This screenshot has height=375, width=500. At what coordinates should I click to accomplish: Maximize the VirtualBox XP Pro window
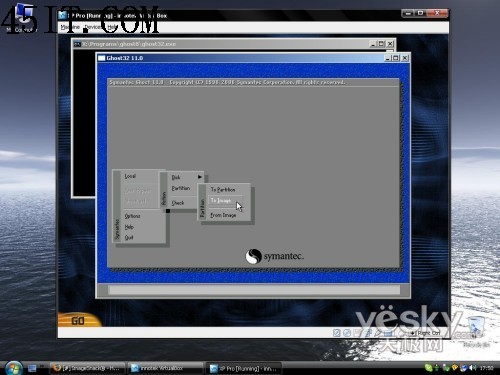pyautogui.click(x=421, y=13)
